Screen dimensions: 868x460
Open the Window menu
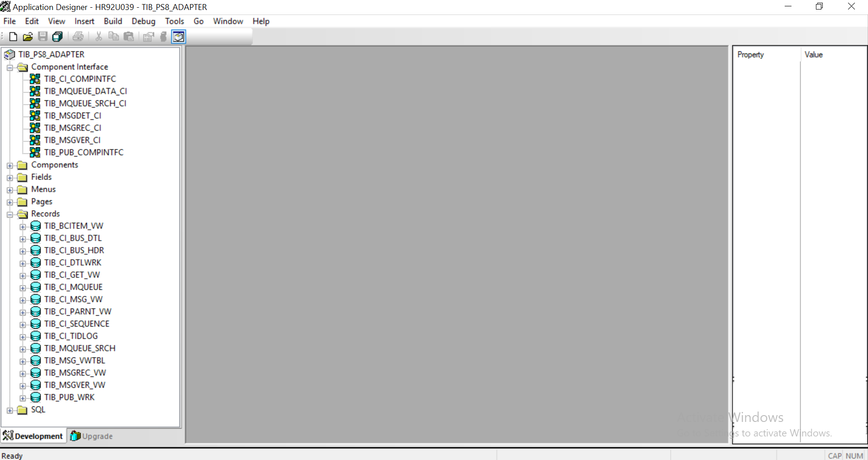coord(228,21)
